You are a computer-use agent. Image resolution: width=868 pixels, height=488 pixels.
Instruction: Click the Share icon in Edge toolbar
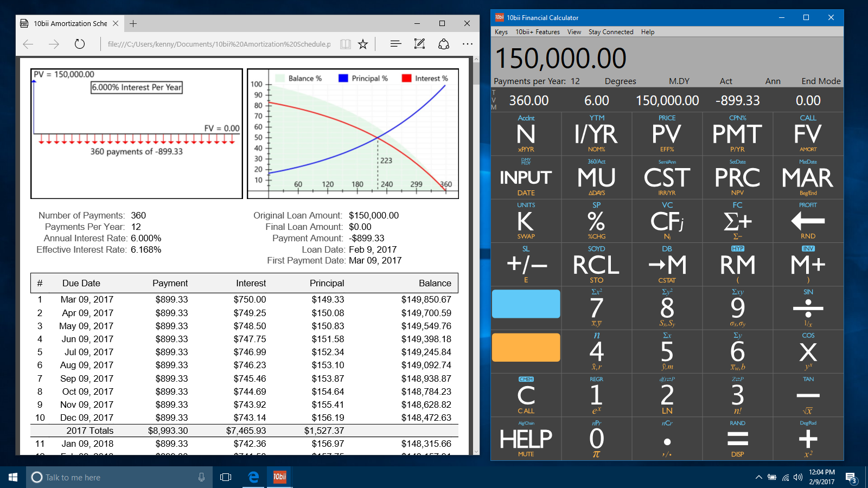[x=444, y=44]
